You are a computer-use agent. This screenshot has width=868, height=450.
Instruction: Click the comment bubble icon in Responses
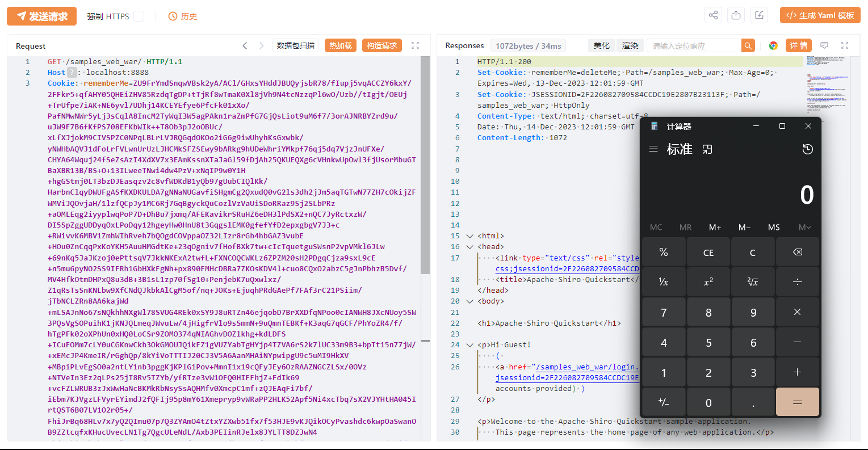[824, 45]
